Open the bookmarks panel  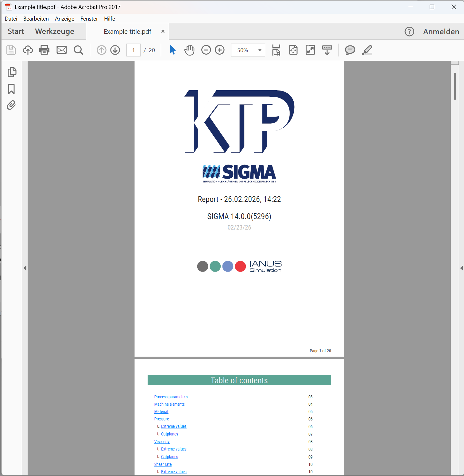click(11, 89)
